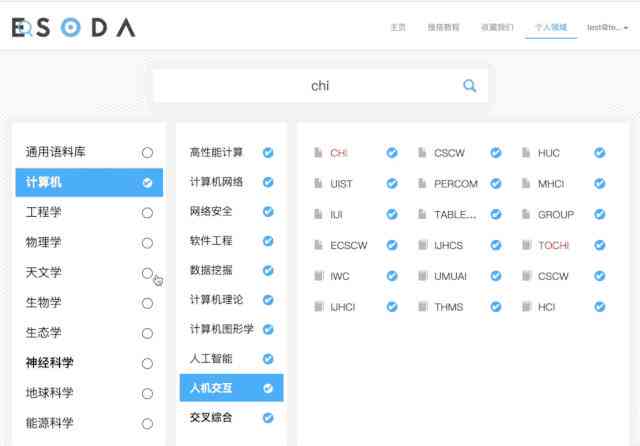
Task: Click the document icon beside UIST
Action: (x=318, y=184)
